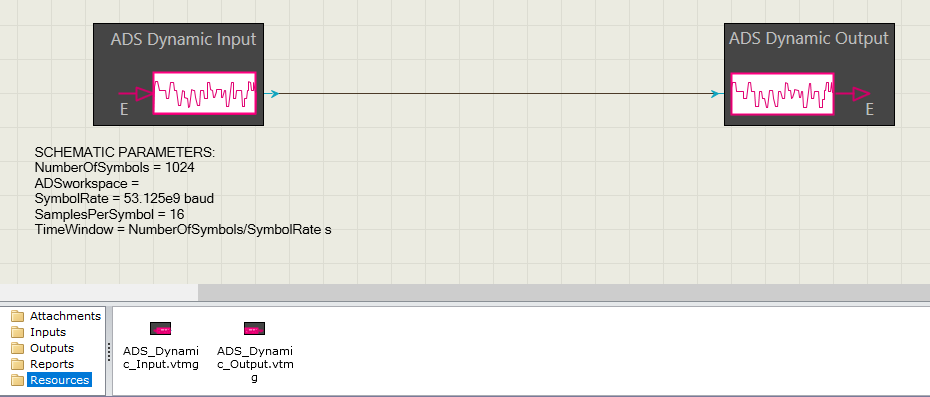Viewport: 930px width, 397px height.
Task: Select the Resources folder
Action: pyautogui.click(x=60, y=380)
